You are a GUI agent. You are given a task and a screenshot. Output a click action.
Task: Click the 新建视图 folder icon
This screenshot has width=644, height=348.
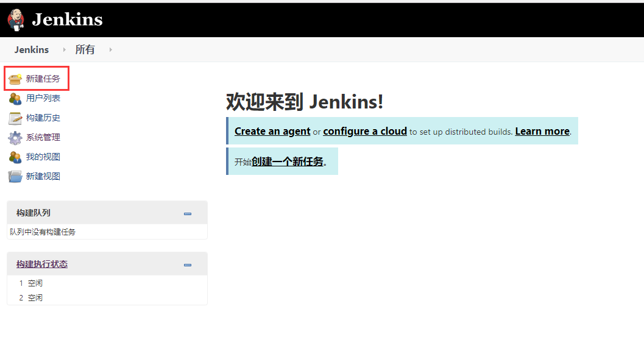15,177
